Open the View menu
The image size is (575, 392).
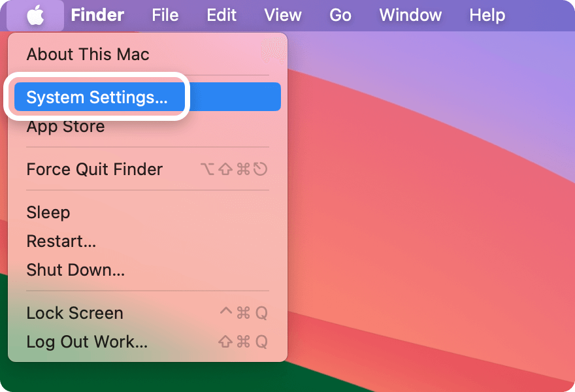[x=283, y=16]
